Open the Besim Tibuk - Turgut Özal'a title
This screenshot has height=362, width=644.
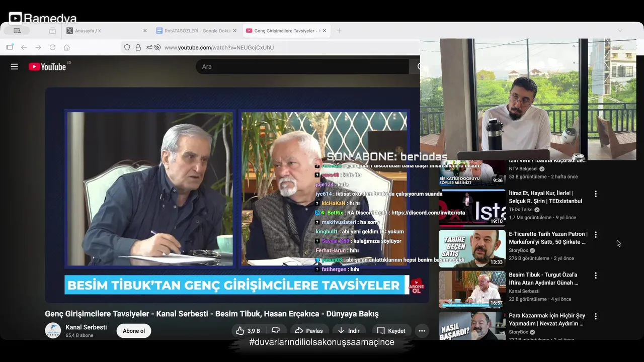pyautogui.click(x=543, y=279)
